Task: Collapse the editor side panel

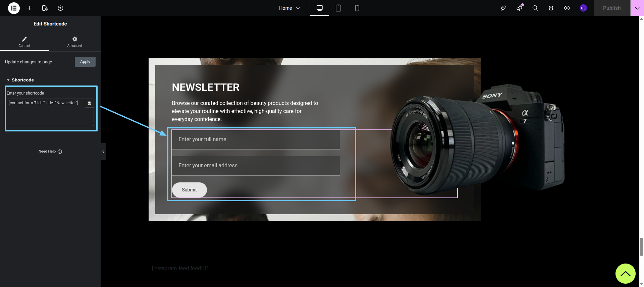Action: (103, 152)
